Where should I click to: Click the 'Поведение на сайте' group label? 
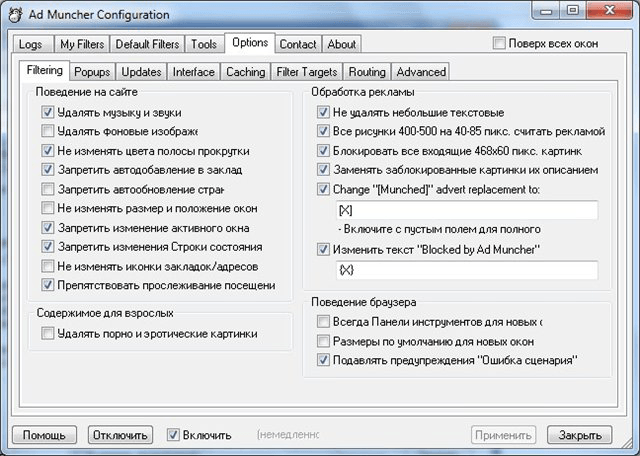(x=87, y=92)
